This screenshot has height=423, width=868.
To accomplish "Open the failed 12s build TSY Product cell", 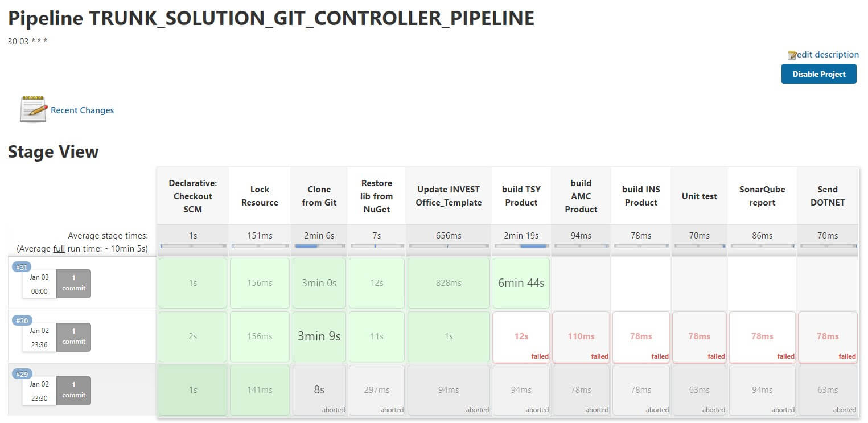I will click(x=521, y=336).
